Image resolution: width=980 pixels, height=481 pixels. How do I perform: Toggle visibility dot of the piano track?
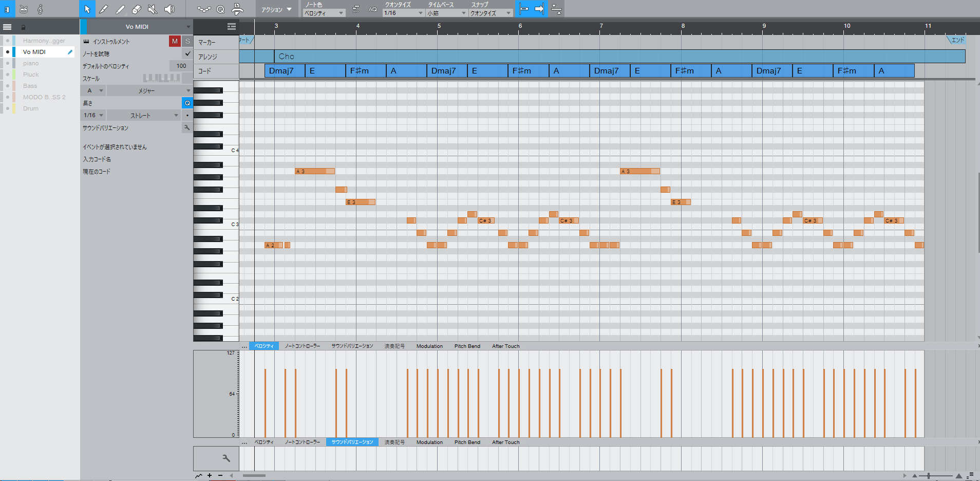tap(7, 63)
